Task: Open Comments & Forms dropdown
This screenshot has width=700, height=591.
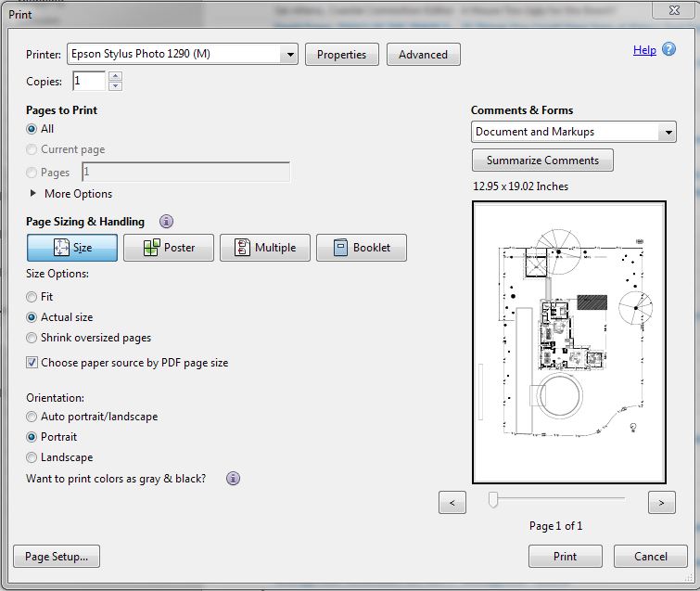Action: point(668,133)
